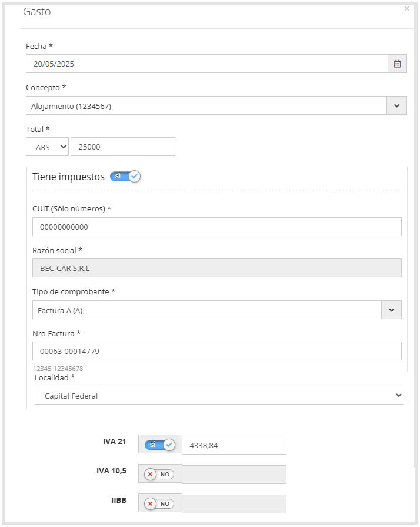The width and height of the screenshot is (420, 527).
Task: Select the CUIT number input
Action: (x=217, y=227)
